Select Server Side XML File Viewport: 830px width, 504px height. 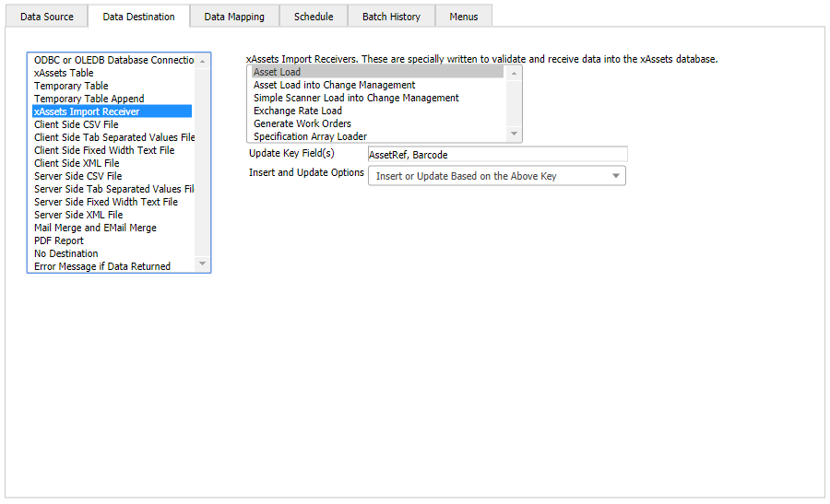[113, 215]
